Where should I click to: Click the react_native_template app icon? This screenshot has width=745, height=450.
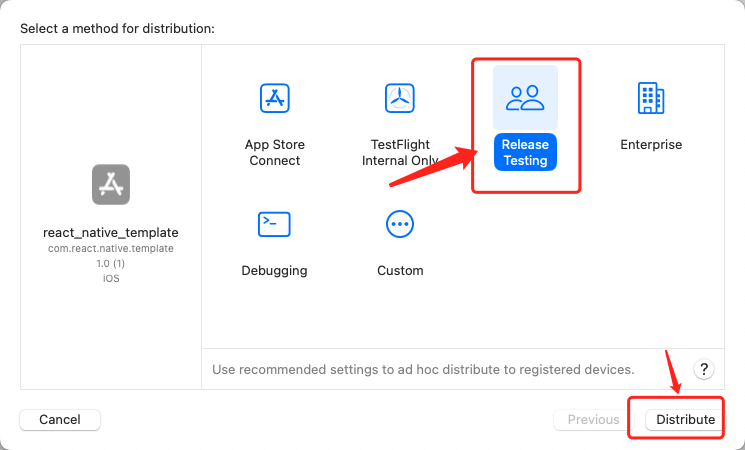click(111, 184)
